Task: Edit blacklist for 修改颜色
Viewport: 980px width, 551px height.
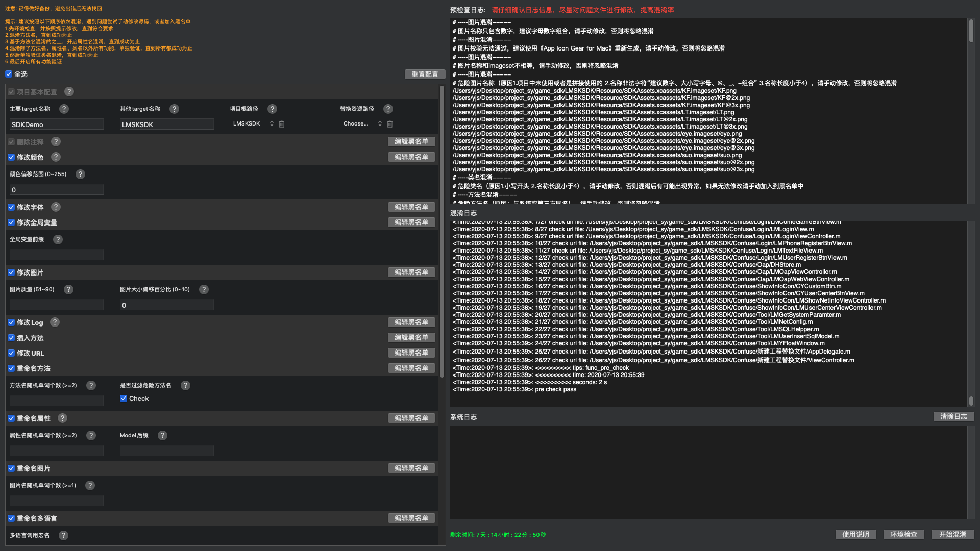Action: point(411,157)
